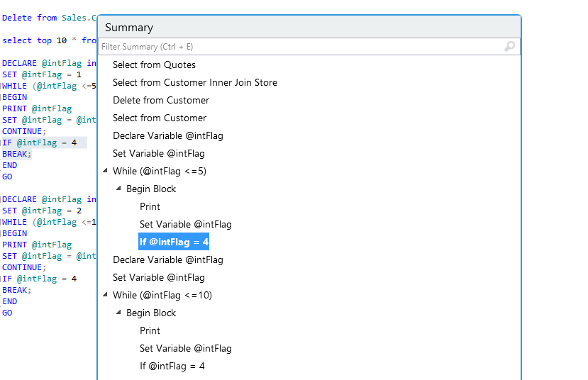Pick Print inside the While <=10 block

(x=150, y=330)
